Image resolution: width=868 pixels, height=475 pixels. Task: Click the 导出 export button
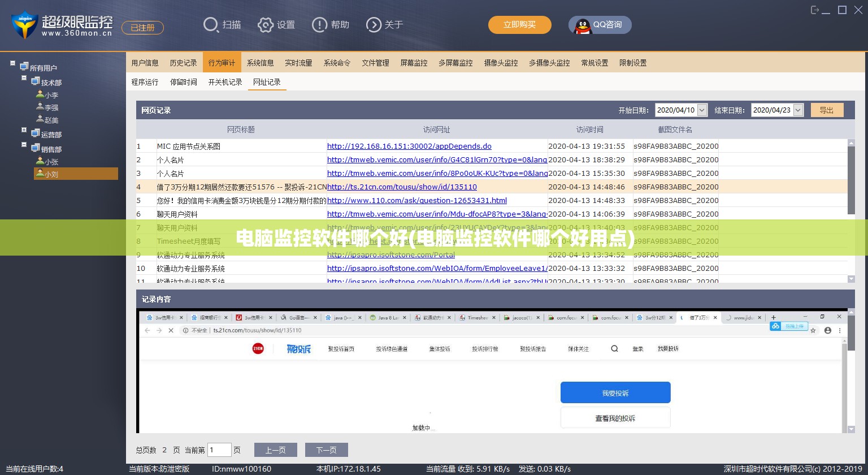point(827,110)
